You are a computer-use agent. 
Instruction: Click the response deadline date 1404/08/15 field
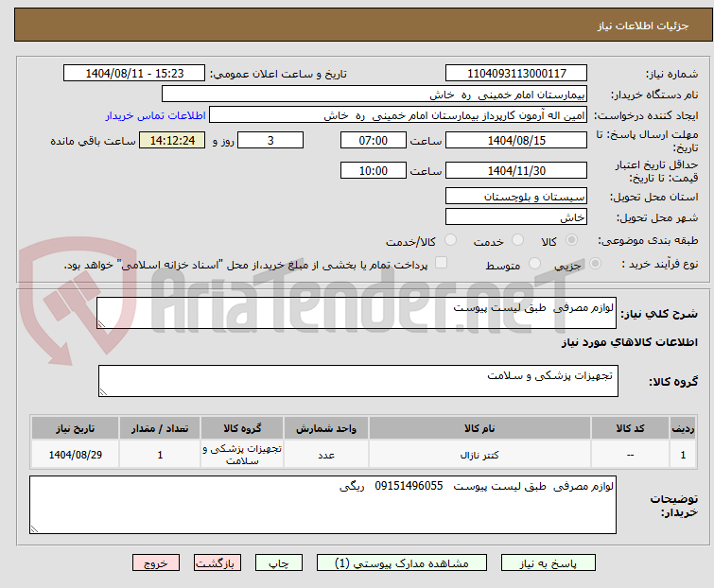click(516, 140)
